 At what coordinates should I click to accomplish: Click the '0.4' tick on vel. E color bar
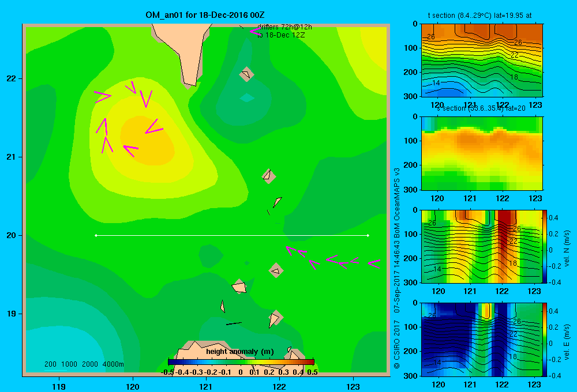(x=554, y=311)
